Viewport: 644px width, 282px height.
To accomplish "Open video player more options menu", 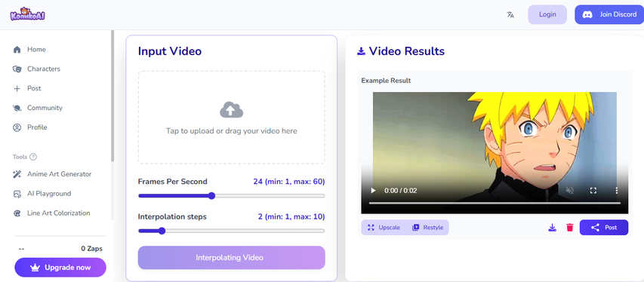I will point(617,191).
